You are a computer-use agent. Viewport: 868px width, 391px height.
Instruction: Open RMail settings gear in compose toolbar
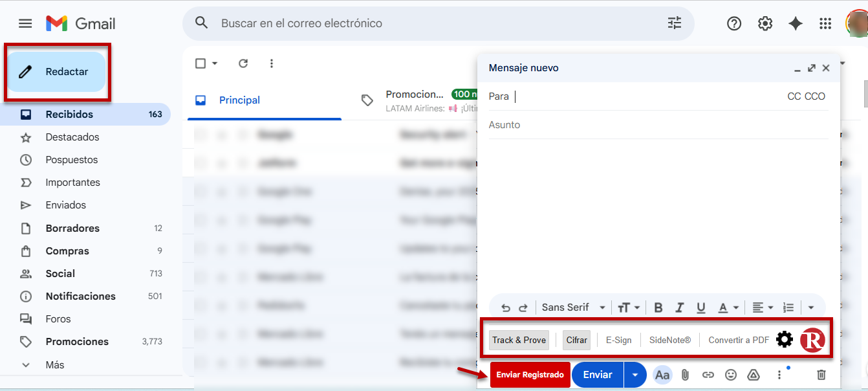pos(785,340)
